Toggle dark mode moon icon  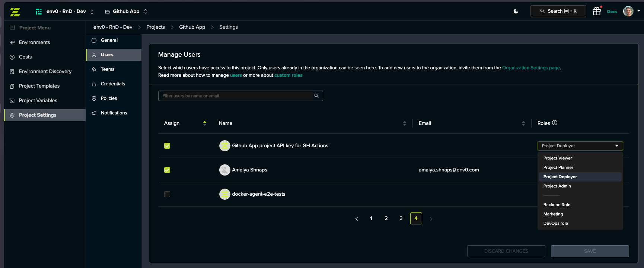[x=516, y=11]
